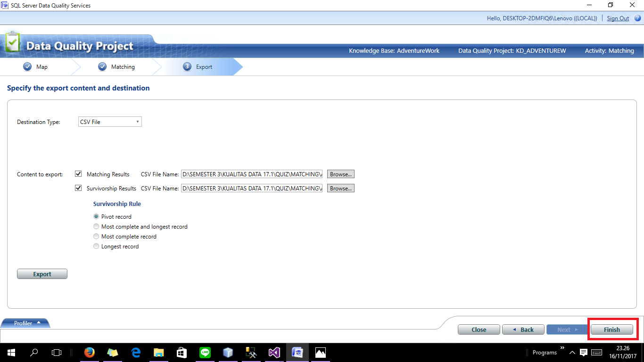Uncheck Survivorship Results checkbox
Image resolution: width=644 pixels, height=362 pixels.
pos(78,188)
